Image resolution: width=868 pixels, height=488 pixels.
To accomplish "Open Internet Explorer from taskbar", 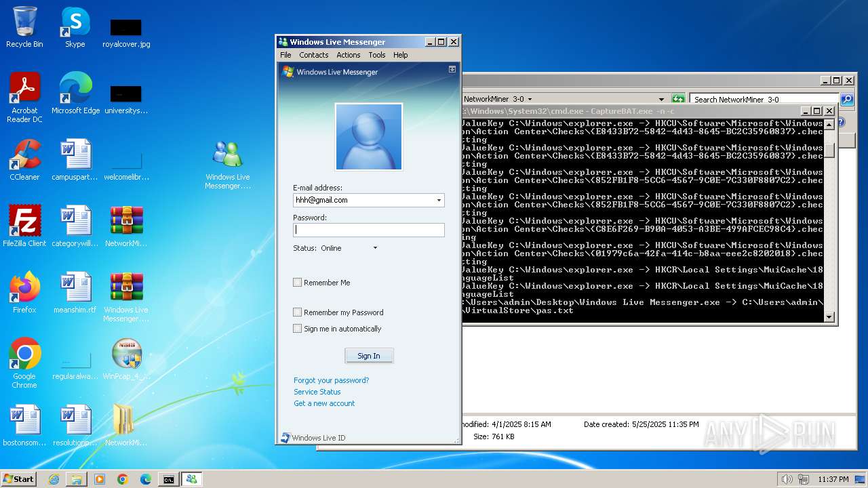I will (54, 479).
